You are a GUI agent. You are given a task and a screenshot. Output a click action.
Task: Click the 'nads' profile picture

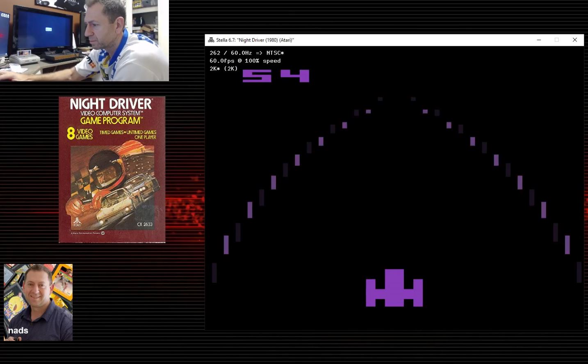[38, 303]
